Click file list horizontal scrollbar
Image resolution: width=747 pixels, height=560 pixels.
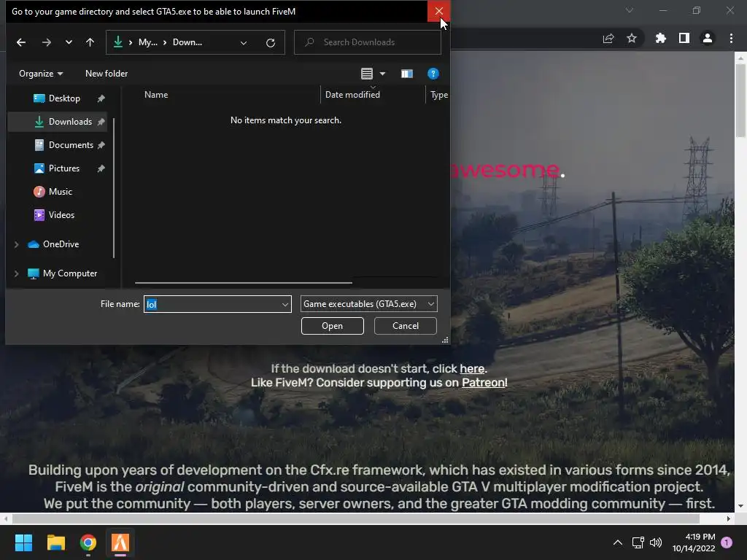244,283
